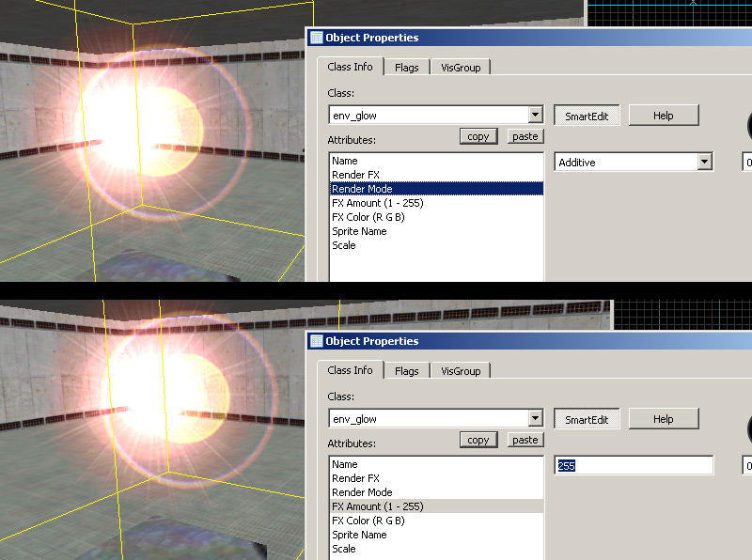Toggle SmartEdit button in Additive dialog

[587, 116]
